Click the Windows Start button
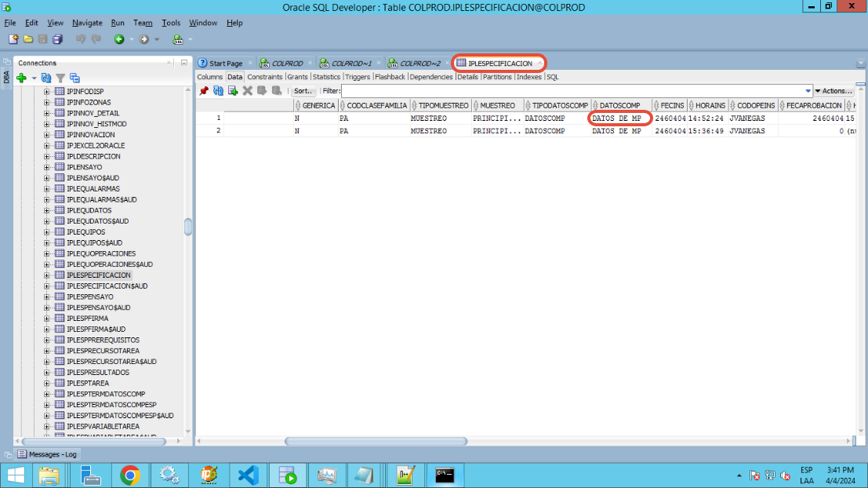The height and width of the screenshot is (488, 868). coord(16,475)
